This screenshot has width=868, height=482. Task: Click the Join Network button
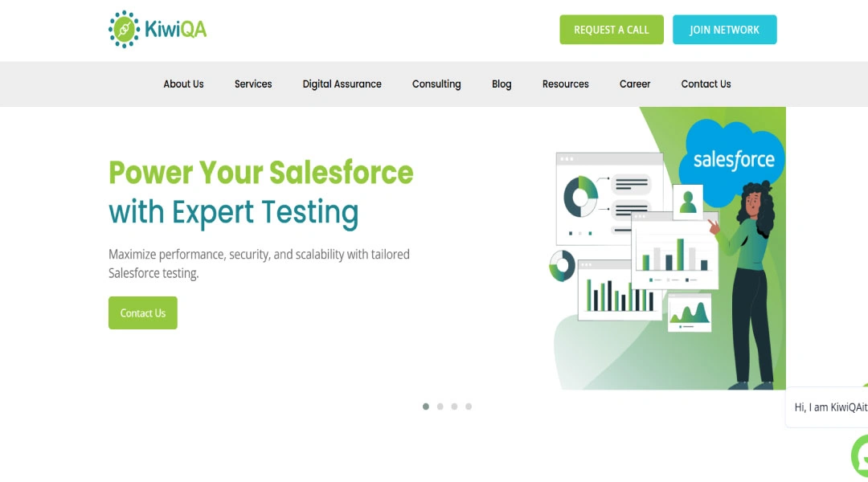coord(725,30)
